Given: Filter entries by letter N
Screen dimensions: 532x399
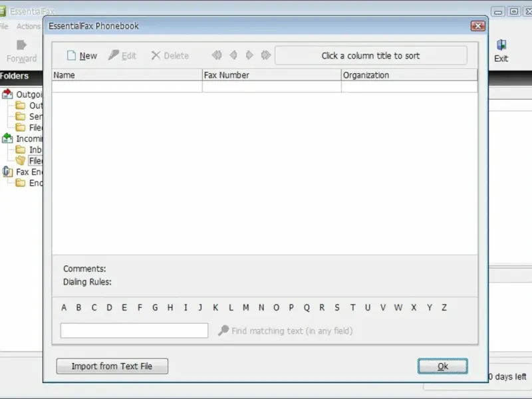Looking at the screenshot, I should (x=261, y=307).
